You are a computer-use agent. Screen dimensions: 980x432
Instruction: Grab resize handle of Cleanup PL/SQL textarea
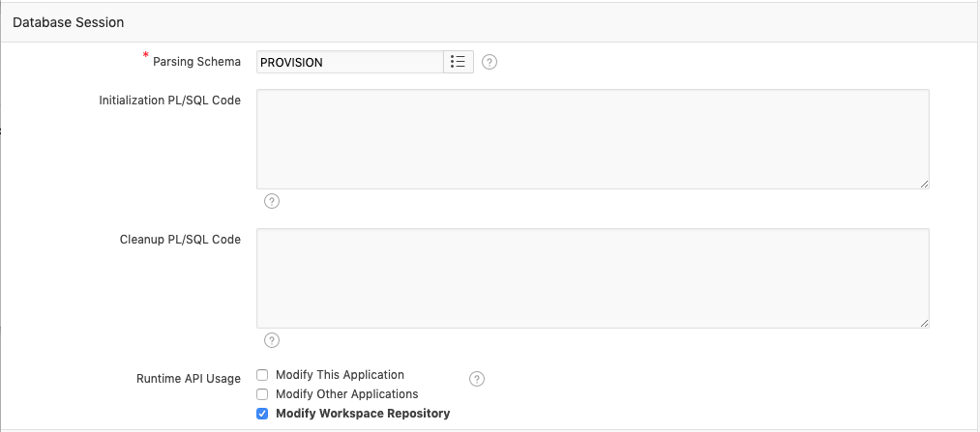coord(924,322)
